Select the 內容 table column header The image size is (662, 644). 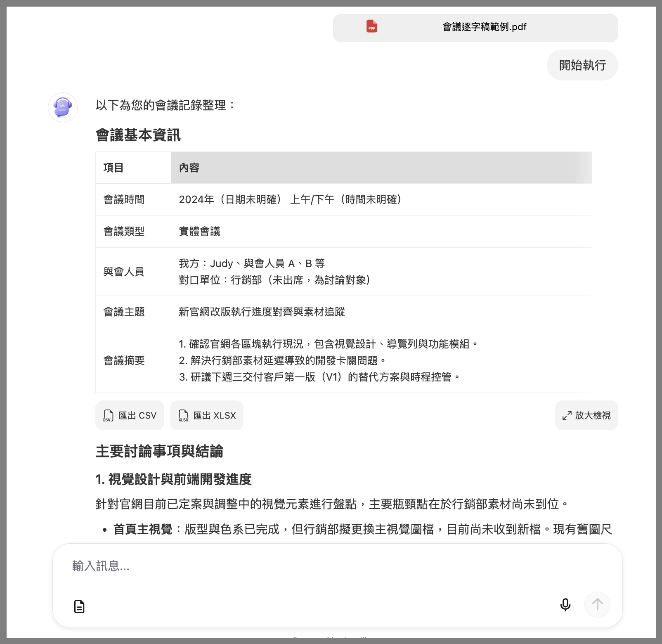pyautogui.click(x=189, y=168)
